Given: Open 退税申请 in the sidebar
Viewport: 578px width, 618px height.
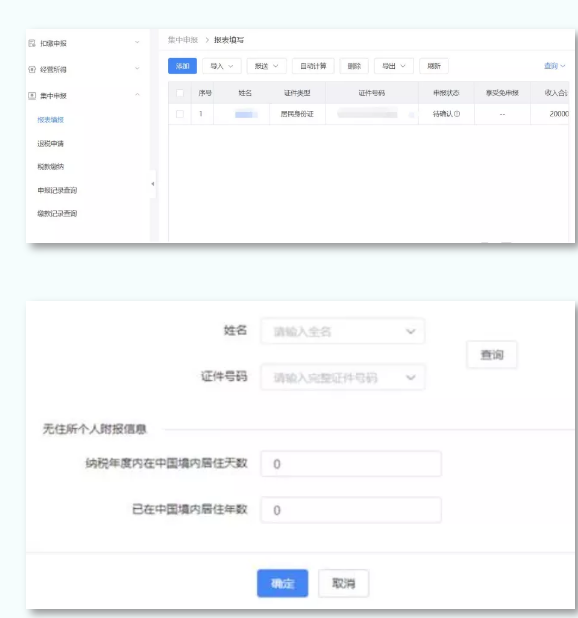Looking at the screenshot, I should [50, 143].
